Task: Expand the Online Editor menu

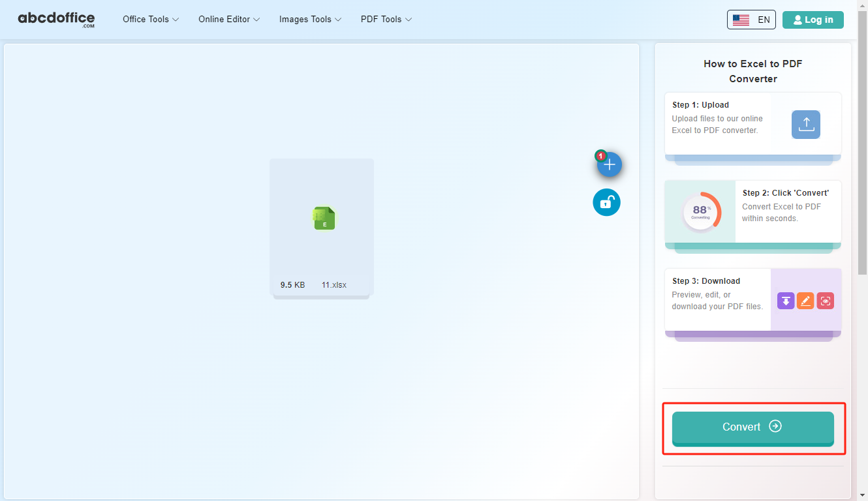Action: click(x=229, y=20)
